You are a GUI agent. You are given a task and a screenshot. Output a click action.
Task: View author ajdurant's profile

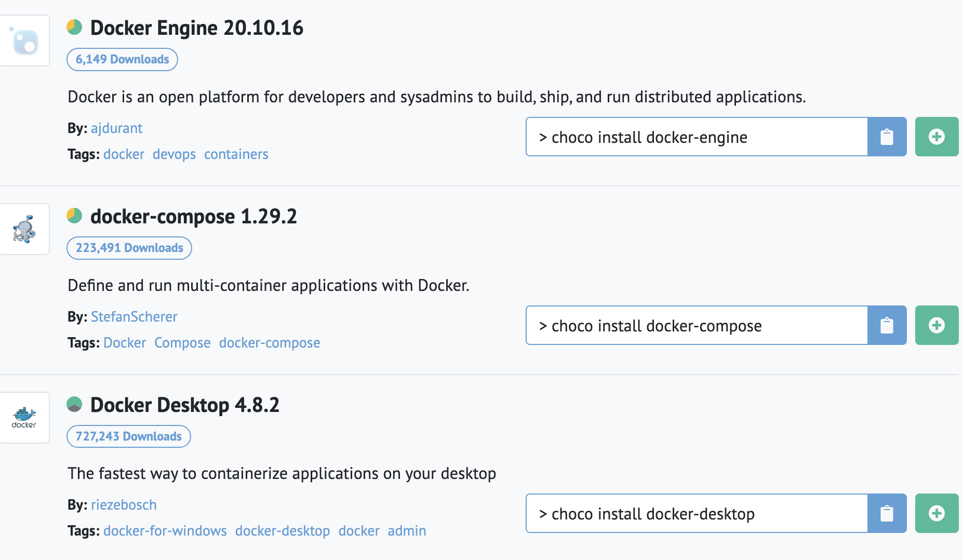116,128
